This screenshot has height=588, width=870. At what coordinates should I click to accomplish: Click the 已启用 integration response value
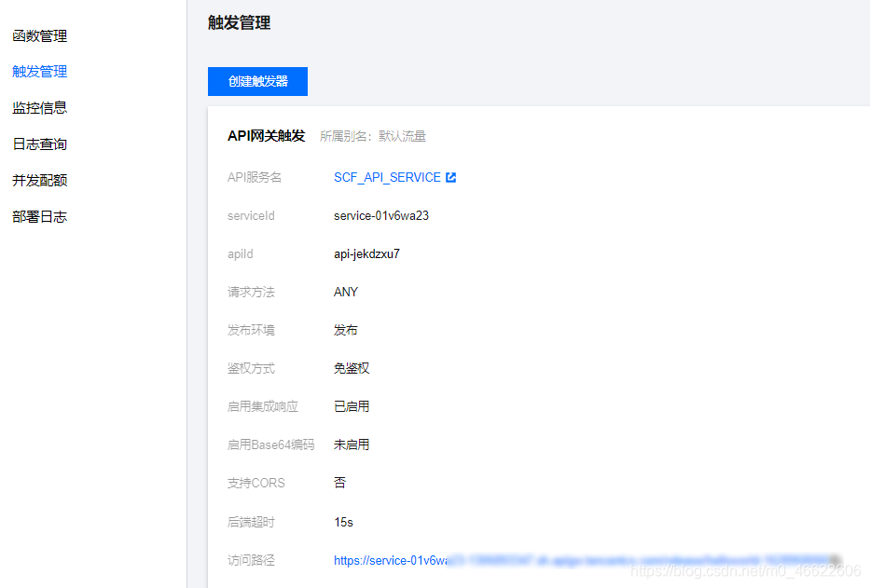coord(352,406)
